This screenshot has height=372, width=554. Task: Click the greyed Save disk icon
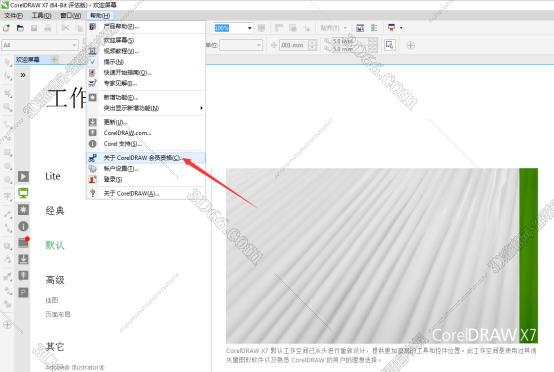34,28
